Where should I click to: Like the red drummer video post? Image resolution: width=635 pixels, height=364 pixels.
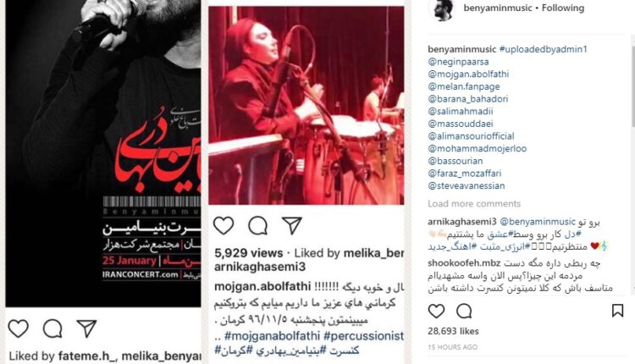224,225
